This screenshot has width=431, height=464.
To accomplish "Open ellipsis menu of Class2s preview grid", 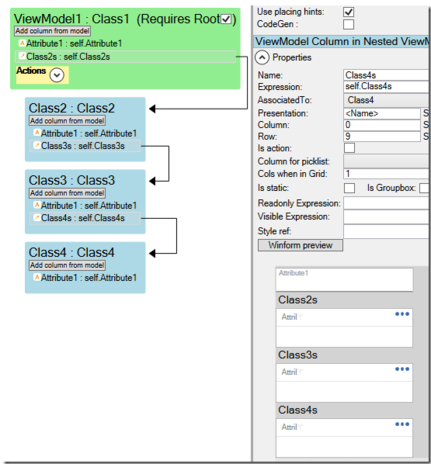I will (x=402, y=314).
